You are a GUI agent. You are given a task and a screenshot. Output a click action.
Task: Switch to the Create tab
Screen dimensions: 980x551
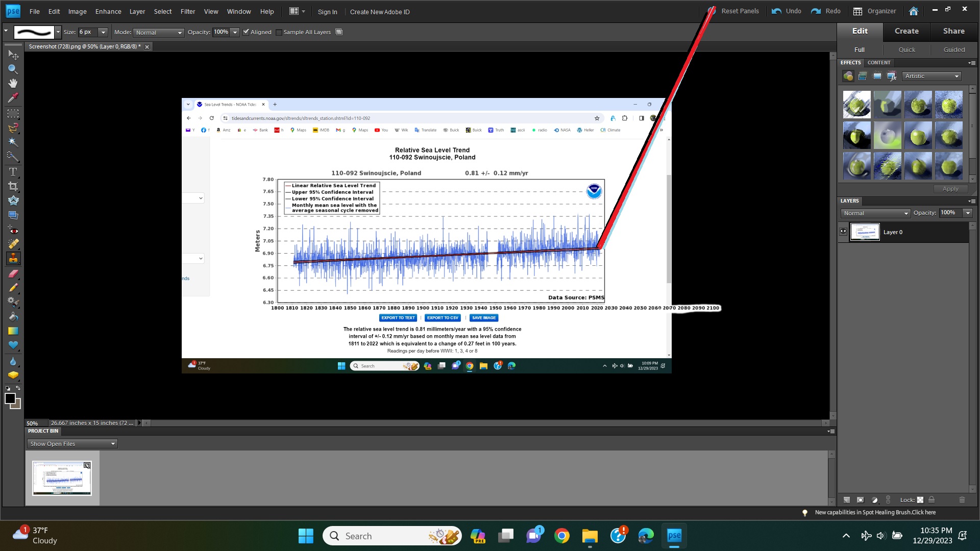pos(906,31)
